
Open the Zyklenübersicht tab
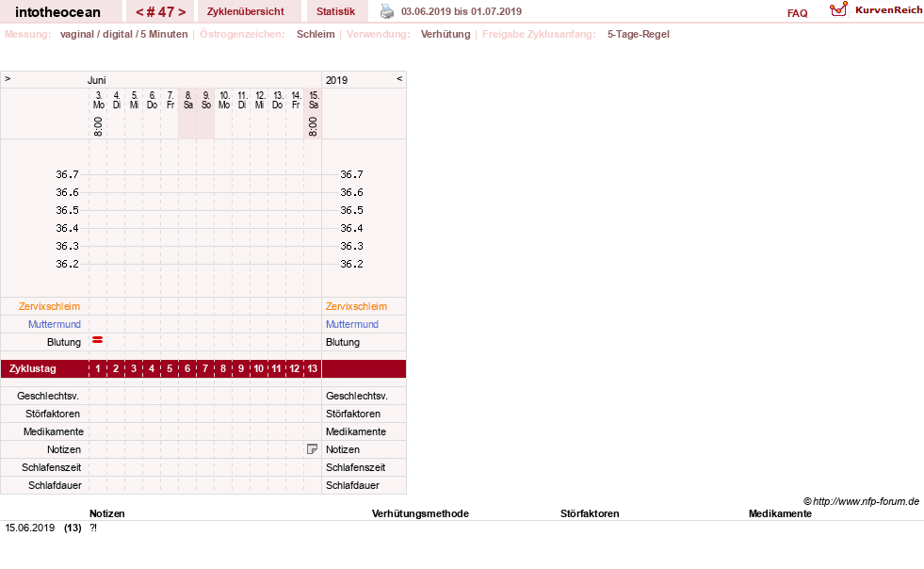pos(245,11)
